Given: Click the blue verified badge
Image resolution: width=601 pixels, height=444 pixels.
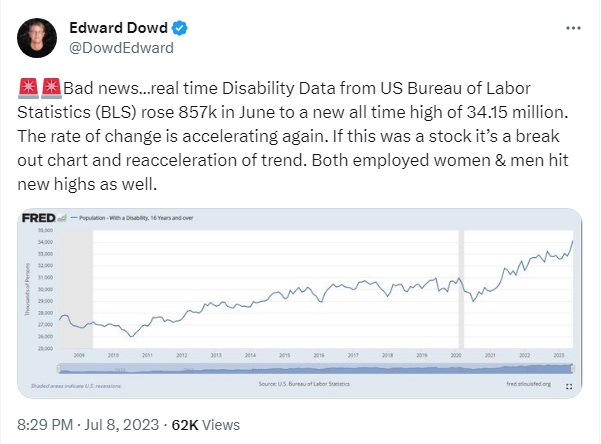Looking at the screenshot, I should pyautogui.click(x=179, y=28).
